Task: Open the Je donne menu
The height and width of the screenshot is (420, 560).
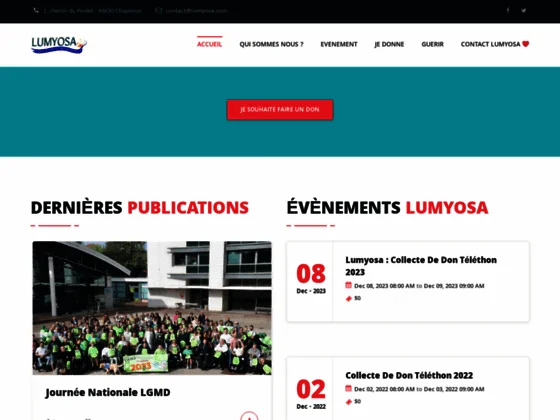Action: coord(389,44)
